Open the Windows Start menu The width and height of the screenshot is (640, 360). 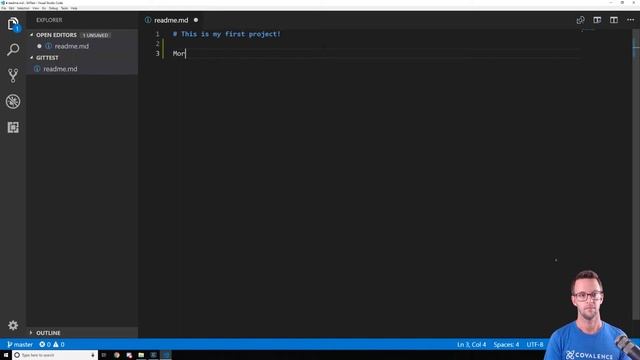pos(6,355)
